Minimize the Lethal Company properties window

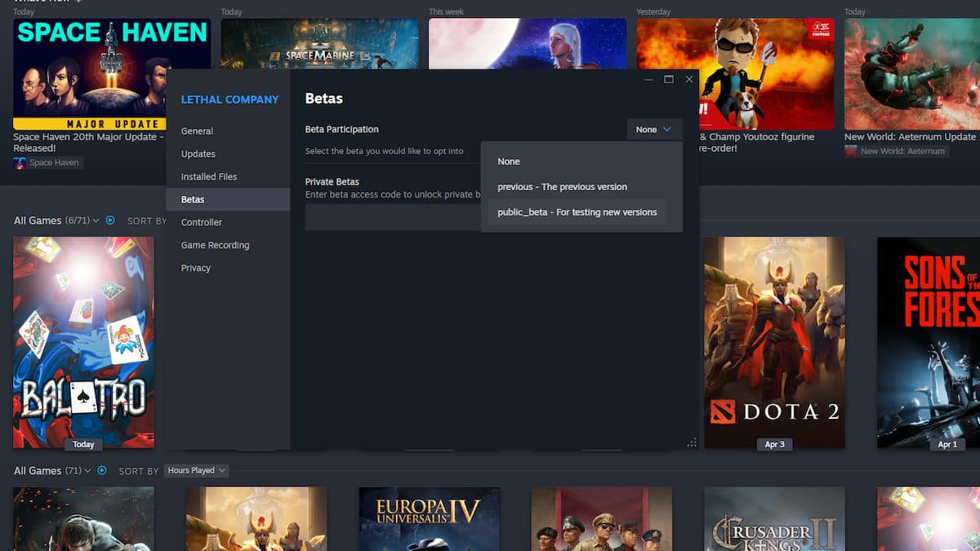coord(648,79)
